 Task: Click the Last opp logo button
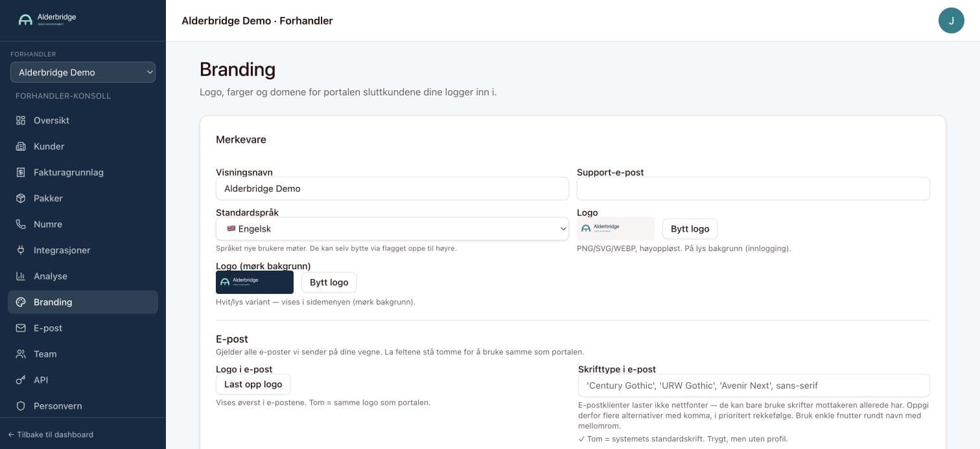click(x=253, y=384)
